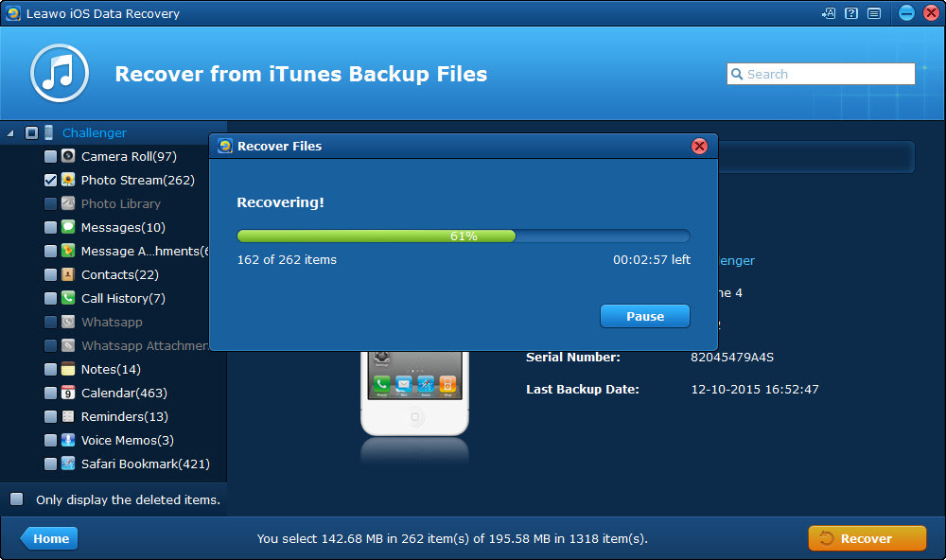
Task: Click the Home button
Action: [x=49, y=538]
